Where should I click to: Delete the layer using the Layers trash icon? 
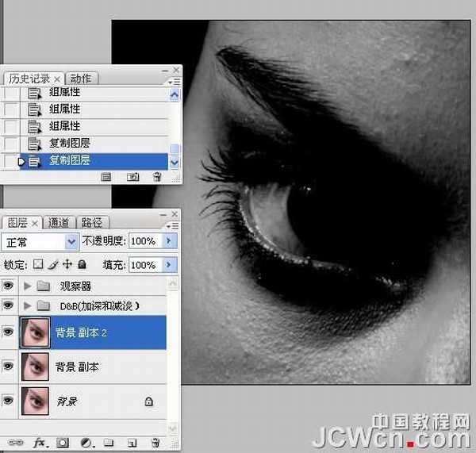coord(155,443)
